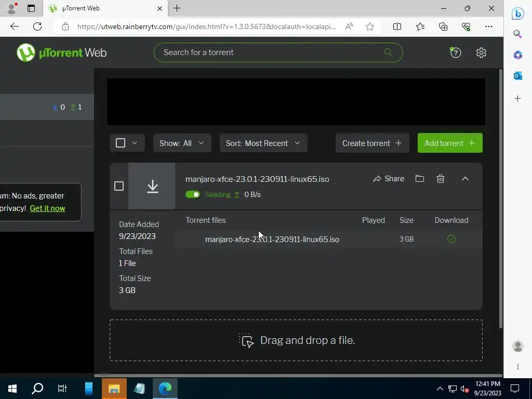Click the Read aloud icon in address bar

point(349,26)
